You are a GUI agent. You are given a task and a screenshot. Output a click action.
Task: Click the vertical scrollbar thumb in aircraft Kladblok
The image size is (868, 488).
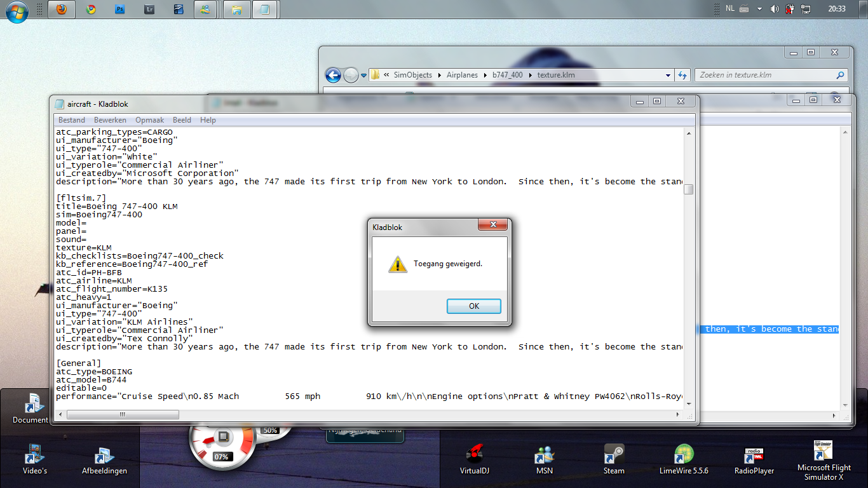688,189
